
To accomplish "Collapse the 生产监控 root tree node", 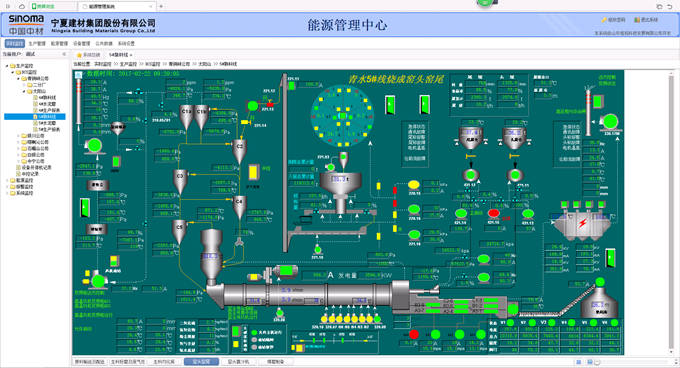I will (x=7, y=66).
